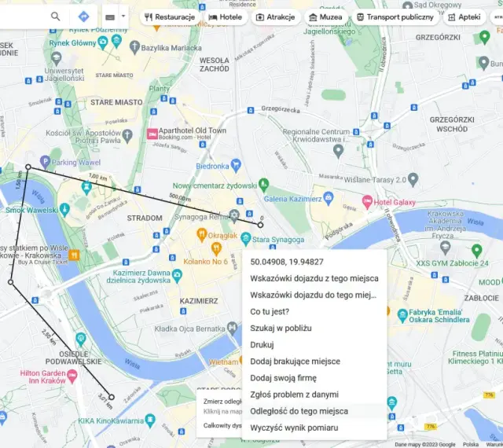Click the Krakowska Akademia gray pin
This screenshot has height=448, width=503.
click(445, 248)
